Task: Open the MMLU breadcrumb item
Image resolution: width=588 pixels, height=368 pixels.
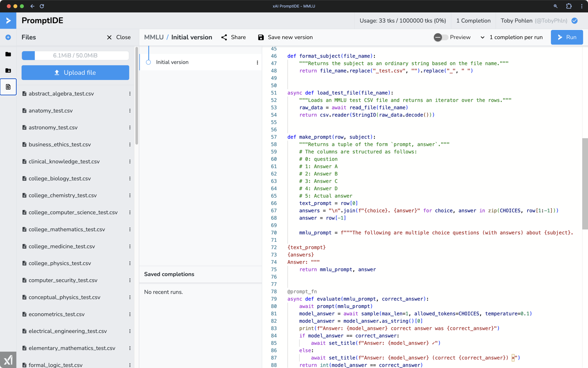Action: point(154,37)
